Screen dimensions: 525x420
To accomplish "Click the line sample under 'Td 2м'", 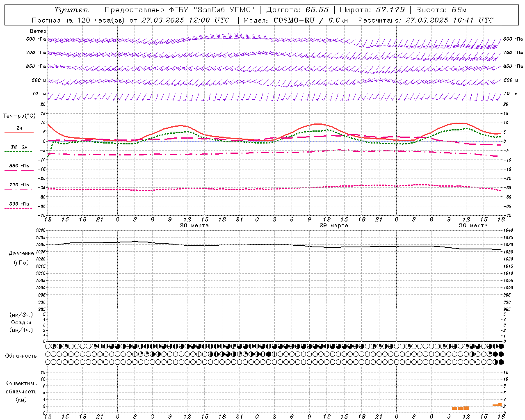I will point(18,152).
